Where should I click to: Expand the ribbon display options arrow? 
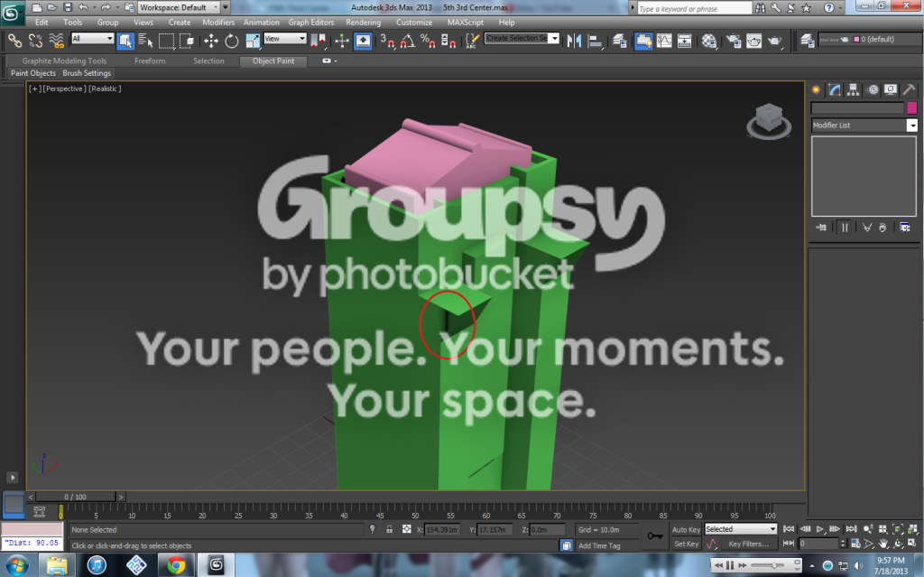coord(328,60)
